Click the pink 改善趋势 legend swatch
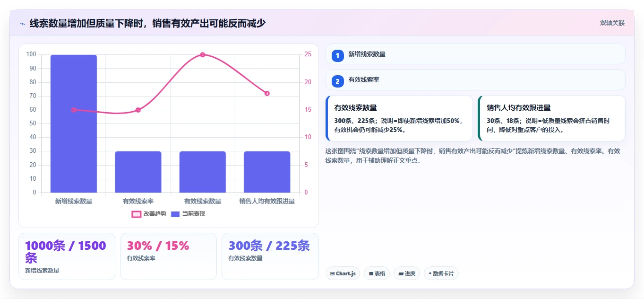644x299 pixels. pos(136,214)
